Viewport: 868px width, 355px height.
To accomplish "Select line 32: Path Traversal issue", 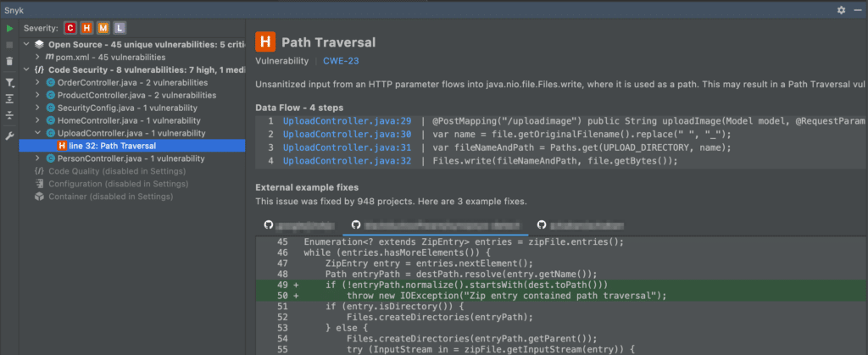I will [x=131, y=146].
